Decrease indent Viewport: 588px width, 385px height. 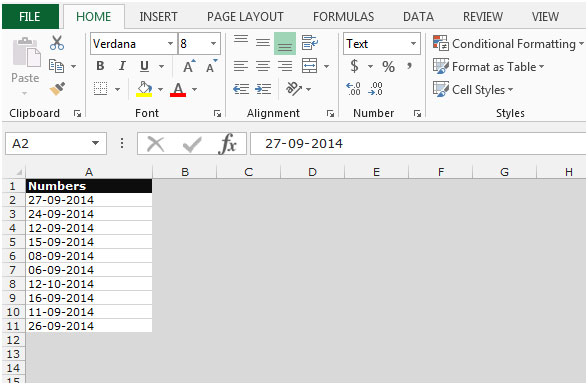tap(241, 89)
